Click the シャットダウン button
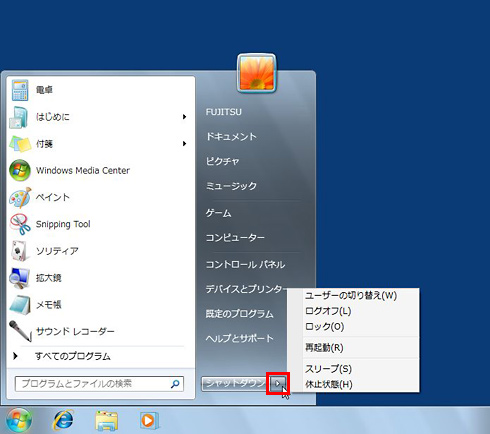Viewport: 490px width, 434px height. pyautogui.click(x=235, y=384)
